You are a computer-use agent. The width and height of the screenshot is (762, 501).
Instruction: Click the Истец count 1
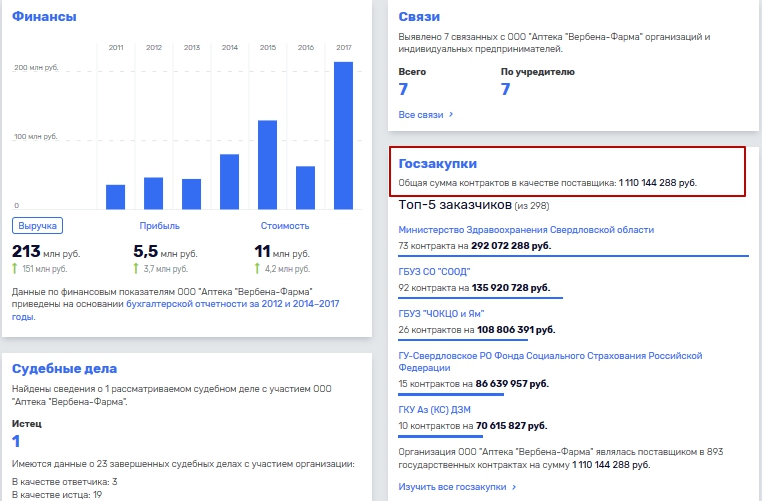click(16, 441)
